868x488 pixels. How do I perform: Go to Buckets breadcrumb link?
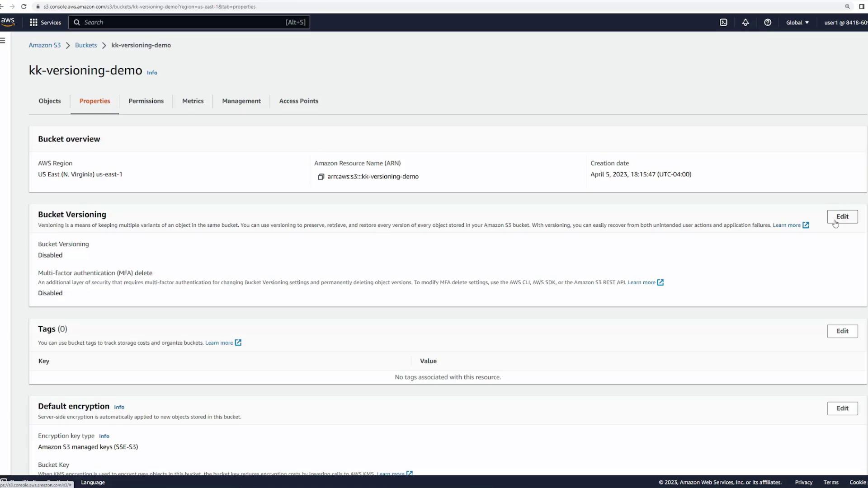(86, 45)
